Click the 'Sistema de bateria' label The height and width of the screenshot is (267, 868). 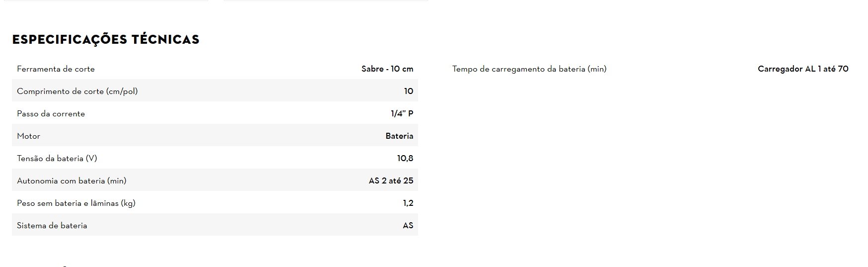[52, 226]
